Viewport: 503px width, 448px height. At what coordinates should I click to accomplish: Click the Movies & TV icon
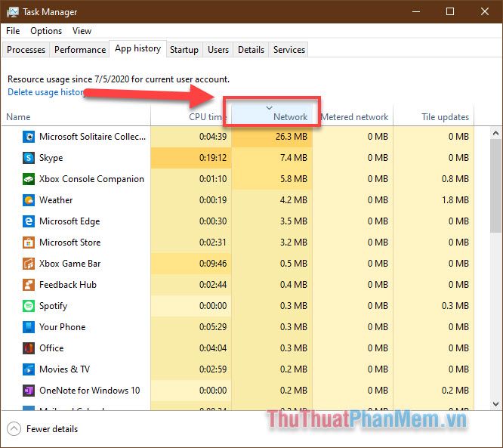coord(29,369)
